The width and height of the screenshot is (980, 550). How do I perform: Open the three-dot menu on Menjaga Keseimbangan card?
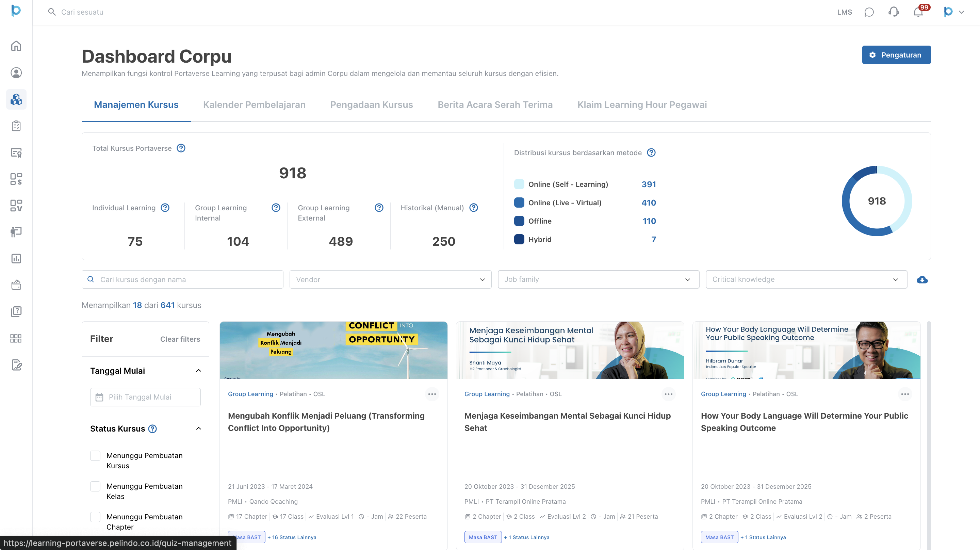[x=668, y=394]
